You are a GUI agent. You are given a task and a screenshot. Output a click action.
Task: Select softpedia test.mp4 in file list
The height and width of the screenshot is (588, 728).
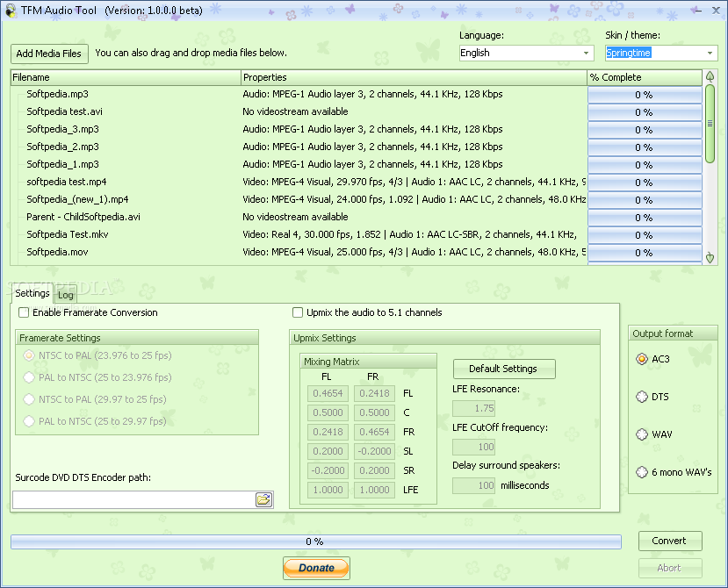67,182
